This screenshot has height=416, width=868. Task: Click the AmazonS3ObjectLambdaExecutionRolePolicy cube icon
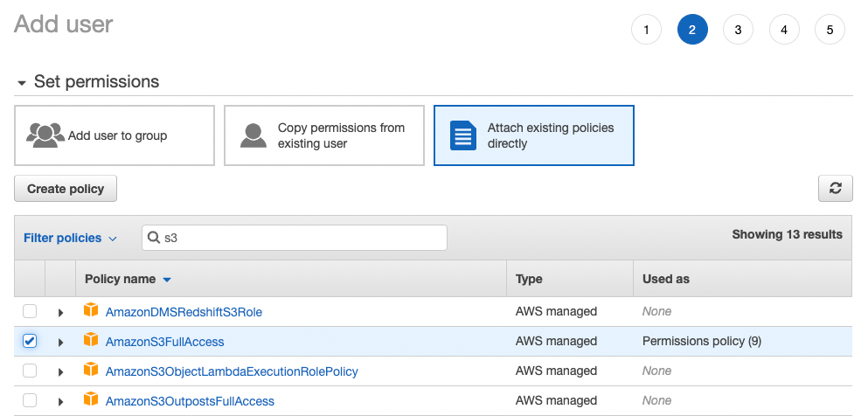click(x=91, y=370)
